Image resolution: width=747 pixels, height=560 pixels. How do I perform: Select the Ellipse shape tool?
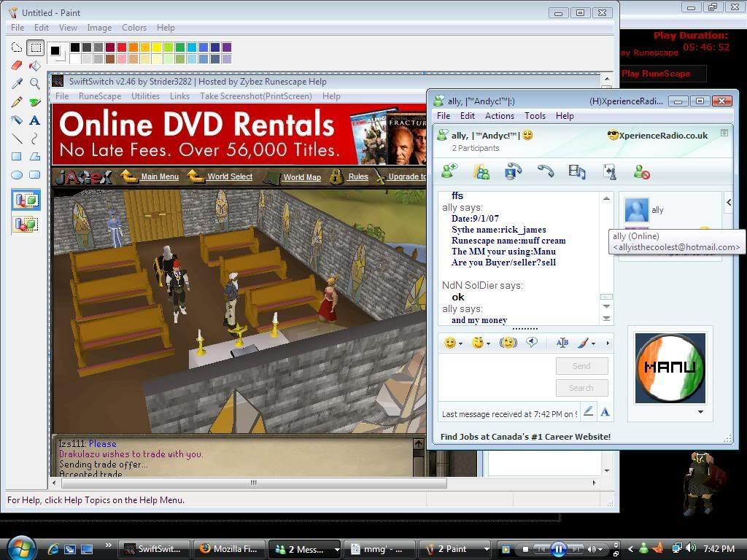[17, 175]
